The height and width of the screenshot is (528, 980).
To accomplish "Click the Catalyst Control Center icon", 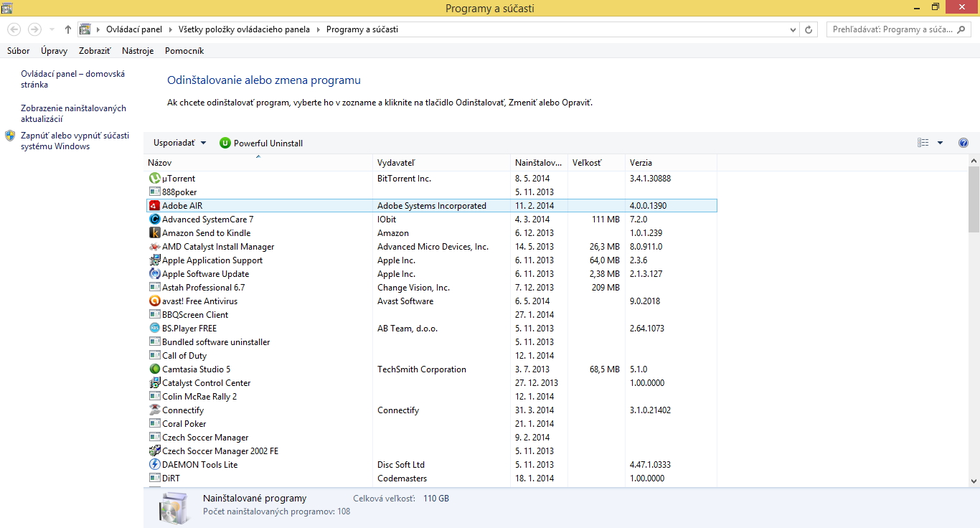I will click(x=154, y=382).
